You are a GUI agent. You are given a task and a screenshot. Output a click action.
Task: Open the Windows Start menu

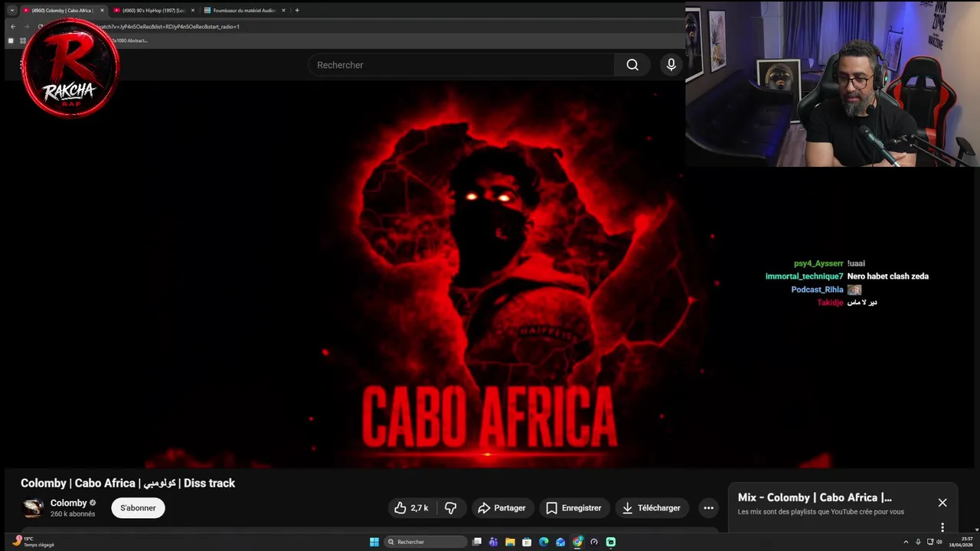pos(374,542)
